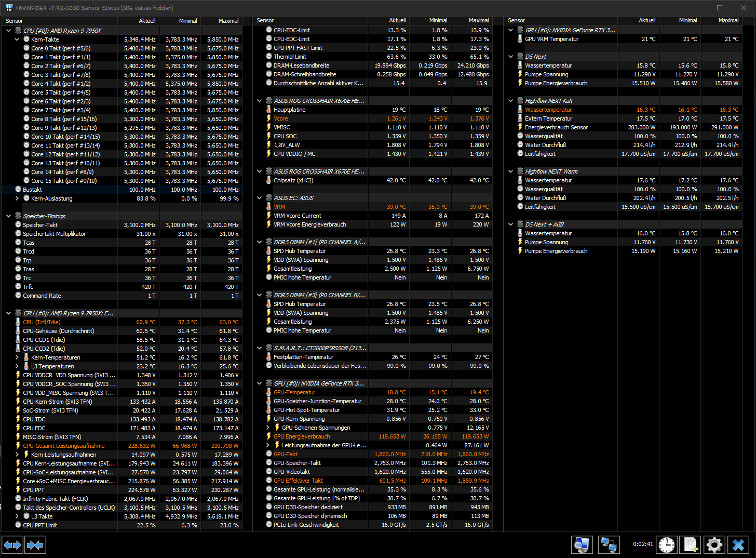Click Maximal column header in middle panel

(471, 20)
